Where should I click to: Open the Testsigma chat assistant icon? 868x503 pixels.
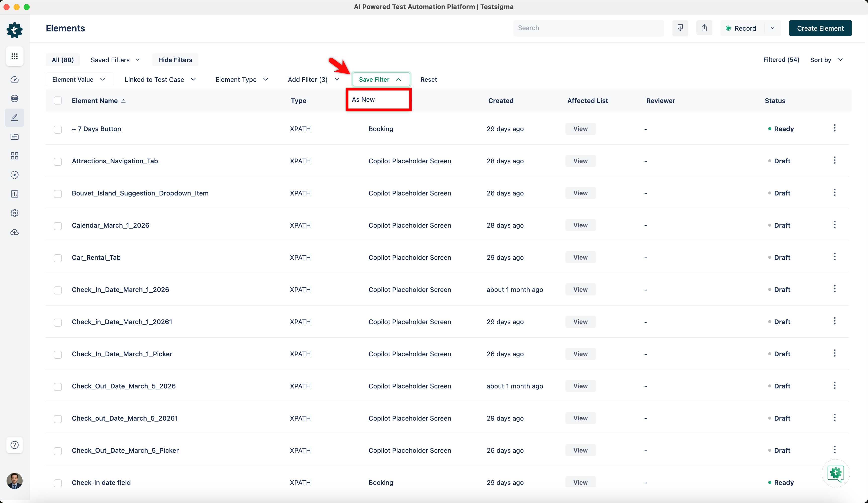click(835, 473)
